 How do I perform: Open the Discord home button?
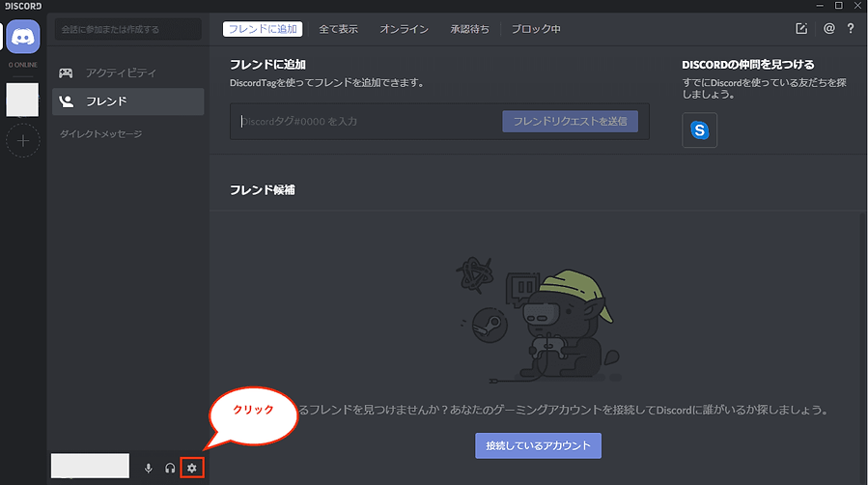coord(23,37)
